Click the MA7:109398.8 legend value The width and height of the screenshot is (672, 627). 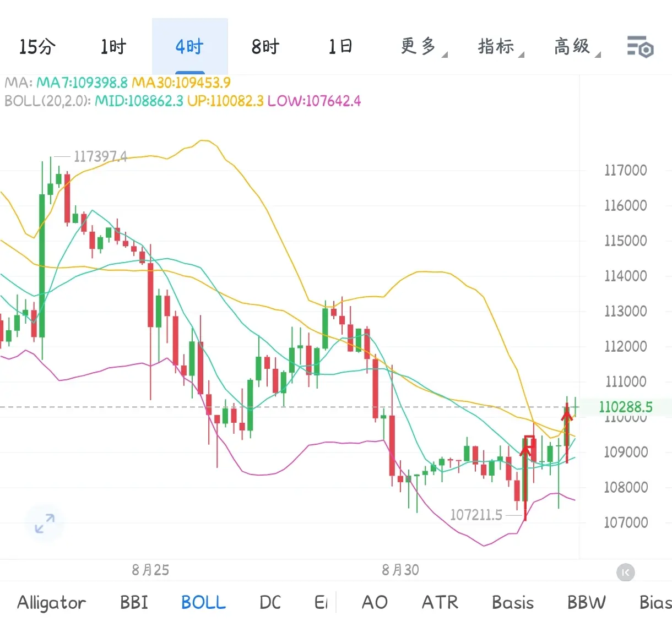82,83
